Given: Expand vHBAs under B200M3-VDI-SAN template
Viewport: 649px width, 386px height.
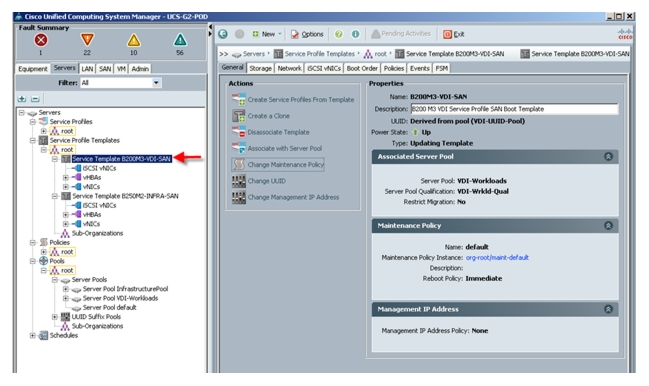Looking at the screenshot, I should pyautogui.click(x=65, y=177).
